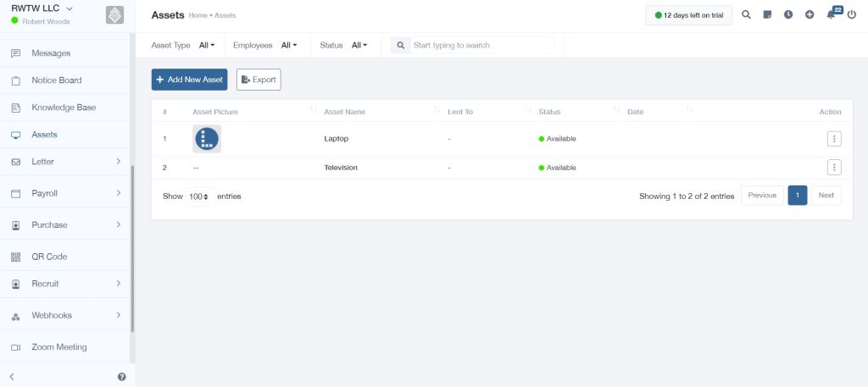
Task: Expand the Payroll sidebar menu
Action: (65, 193)
